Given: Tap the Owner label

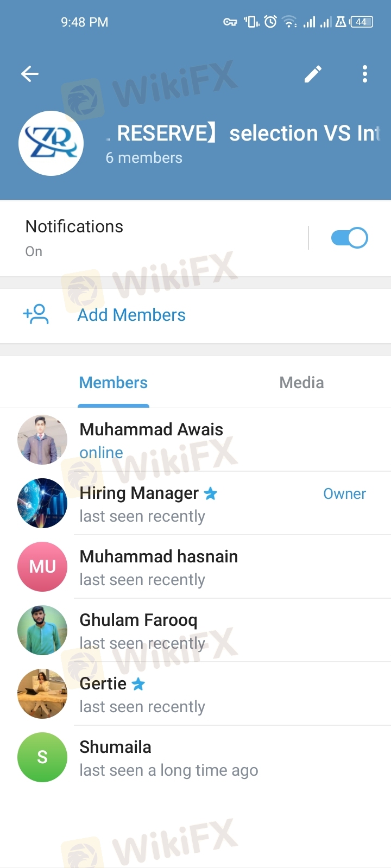Looking at the screenshot, I should click(x=344, y=493).
